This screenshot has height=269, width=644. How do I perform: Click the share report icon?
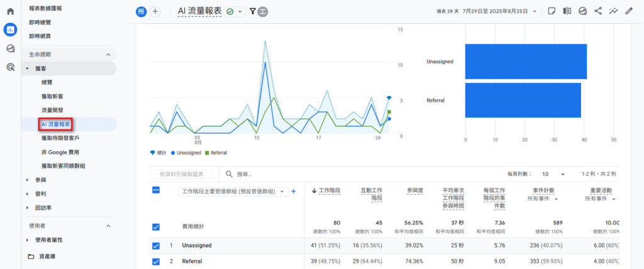(598, 11)
